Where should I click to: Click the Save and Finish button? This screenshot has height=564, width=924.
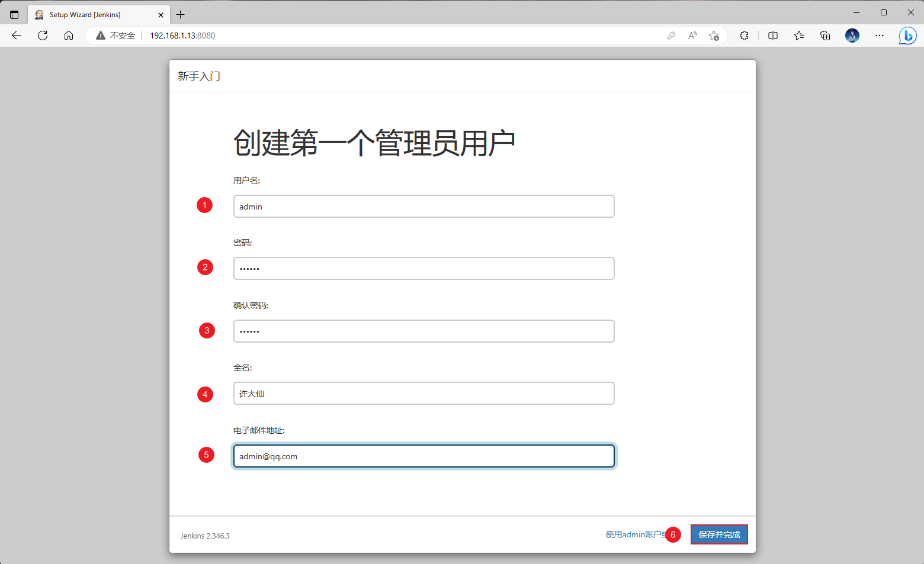719,534
